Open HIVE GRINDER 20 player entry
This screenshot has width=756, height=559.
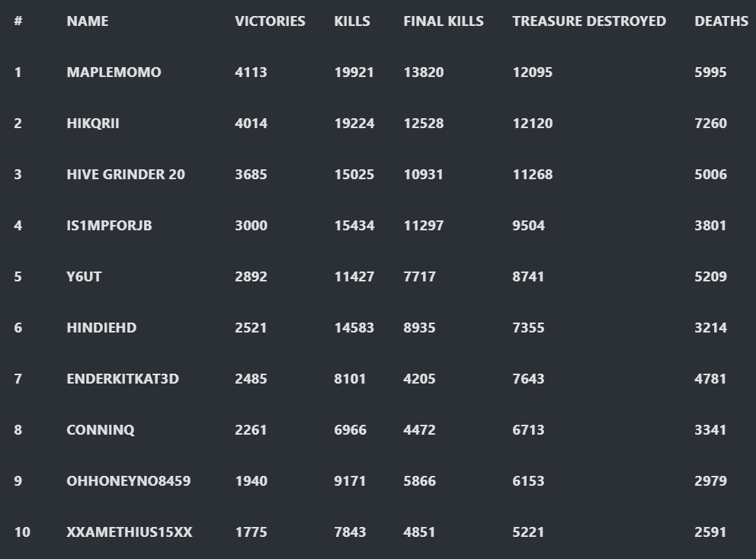tap(125, 175)
